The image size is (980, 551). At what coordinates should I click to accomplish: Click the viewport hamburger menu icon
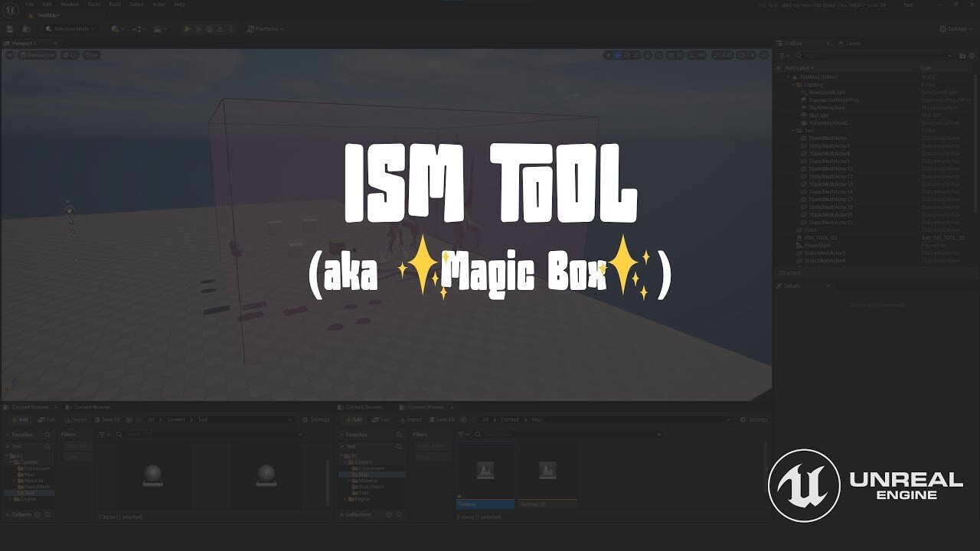(x=9, y=54)
